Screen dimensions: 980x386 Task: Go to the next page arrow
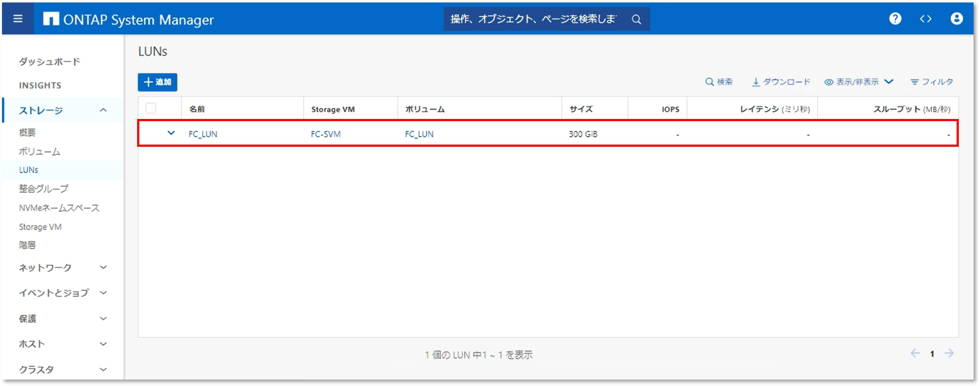point(949,353)
